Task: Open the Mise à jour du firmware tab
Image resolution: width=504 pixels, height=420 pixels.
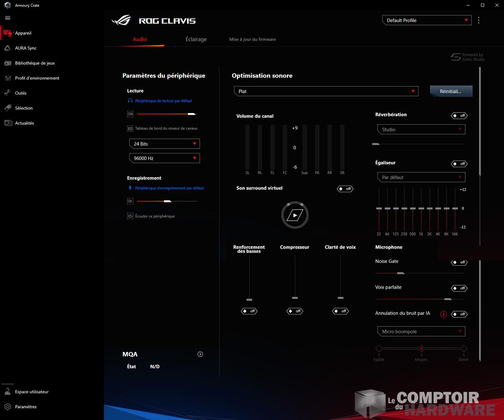Action: click(x=252, y=39)
